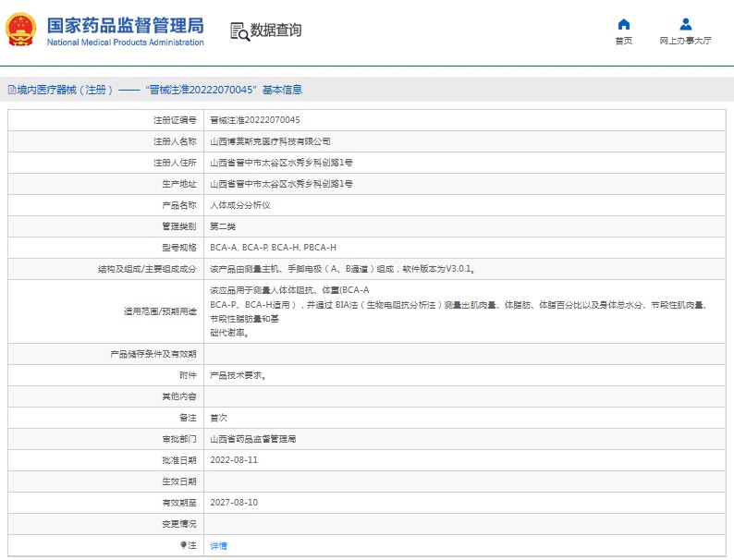Click the 网上办事大厅 text label
This screenshot has width=734, height=560.
[x=685, y=41]
